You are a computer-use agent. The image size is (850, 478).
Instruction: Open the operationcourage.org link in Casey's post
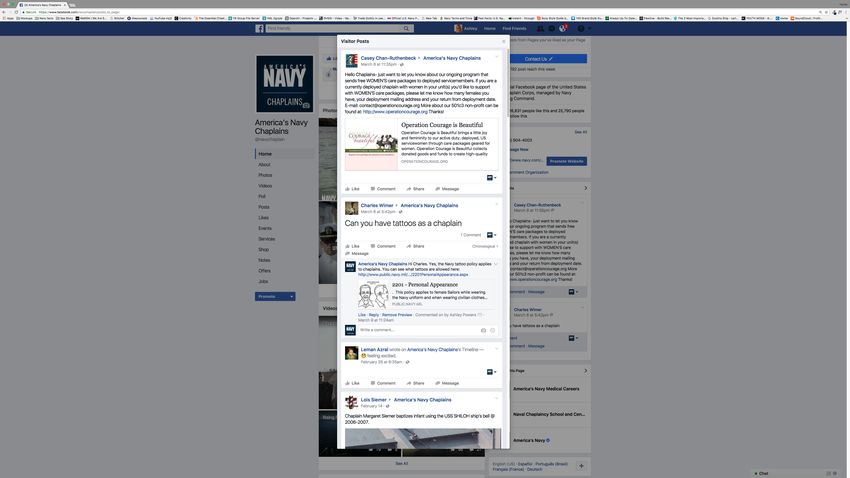coord(395,112)
